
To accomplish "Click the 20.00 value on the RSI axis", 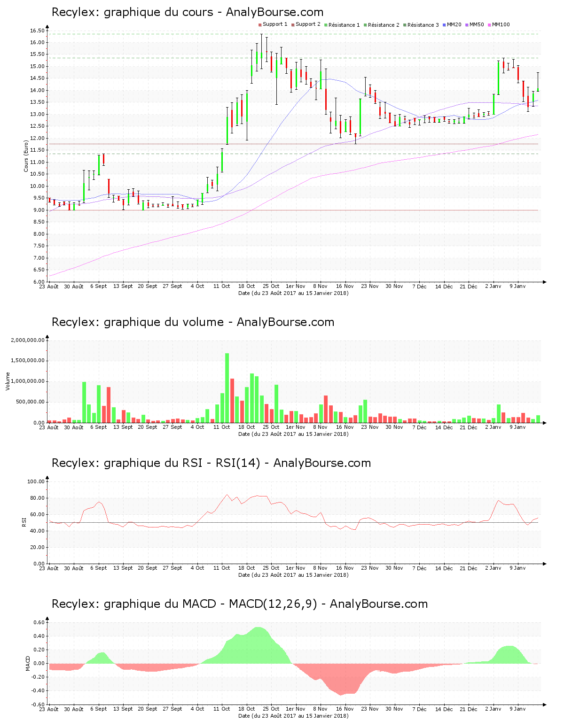I will 37,548.
